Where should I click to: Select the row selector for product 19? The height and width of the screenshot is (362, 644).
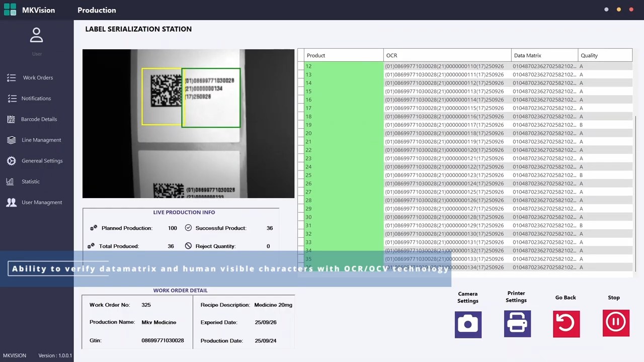(301, 125)
